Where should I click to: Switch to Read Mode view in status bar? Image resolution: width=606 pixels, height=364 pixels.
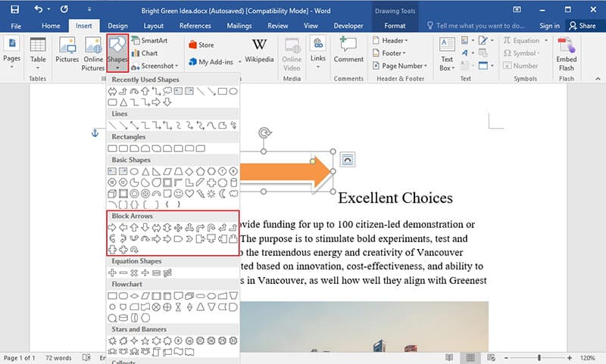click(449, 357)
